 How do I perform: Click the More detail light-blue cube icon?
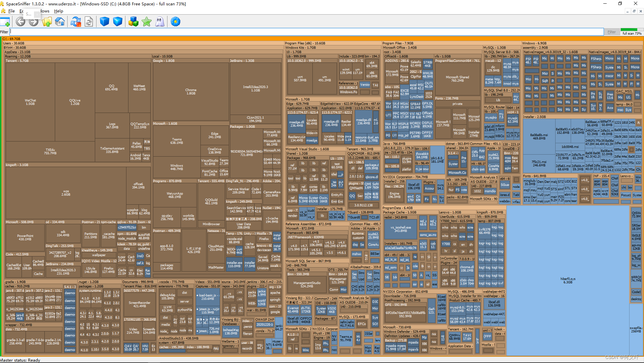point(118,22)
